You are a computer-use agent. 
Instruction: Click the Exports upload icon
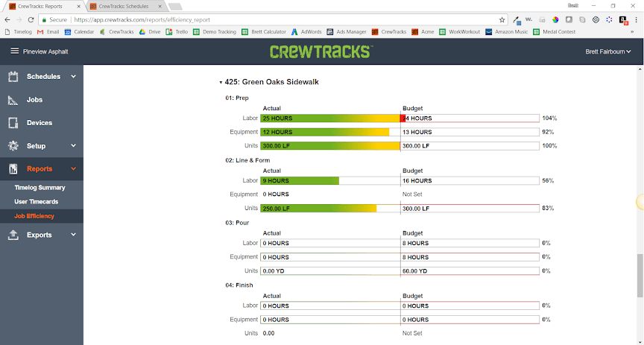[x=13, y=235]
